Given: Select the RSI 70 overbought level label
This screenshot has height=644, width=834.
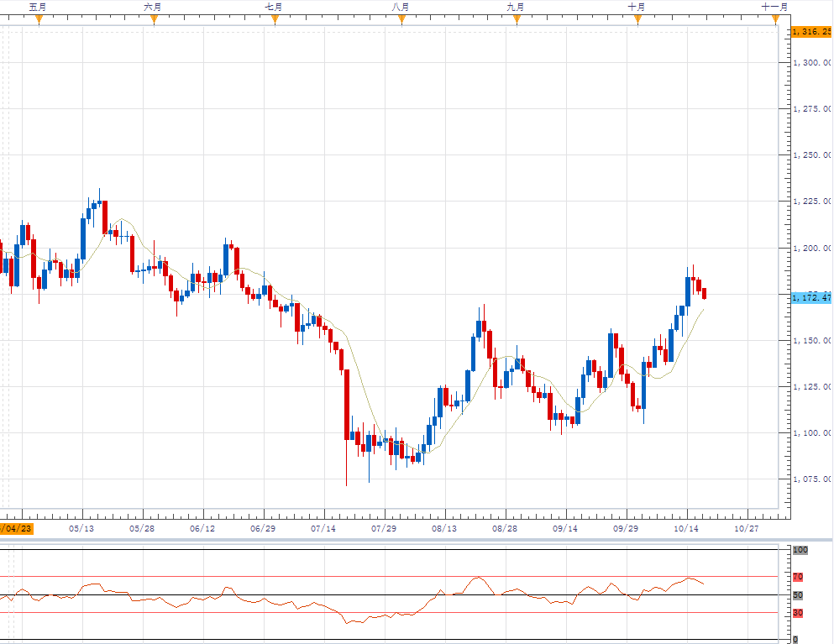Looking at the screenshot, I should [798, 577].
